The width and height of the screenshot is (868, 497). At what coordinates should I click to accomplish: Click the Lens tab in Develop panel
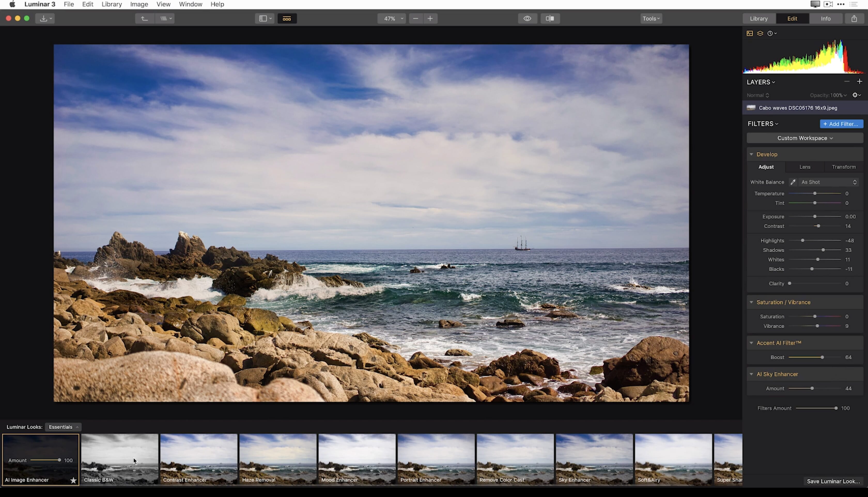tap(805, 166)
